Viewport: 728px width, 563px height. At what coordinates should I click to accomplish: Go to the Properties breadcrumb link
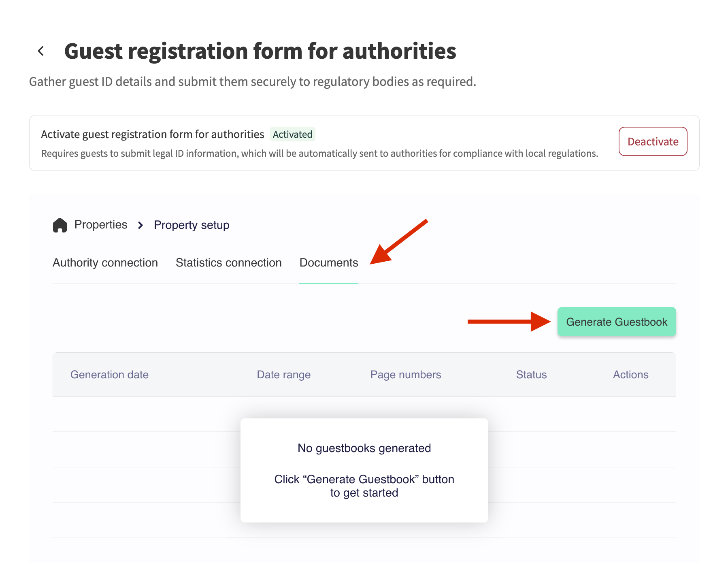(101, 225)
